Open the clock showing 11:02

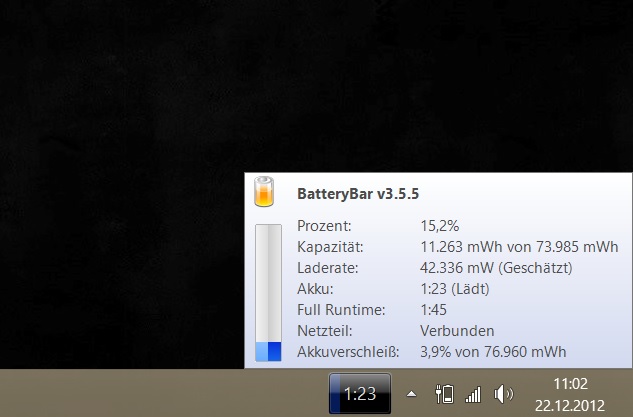(x=570, y=383)
